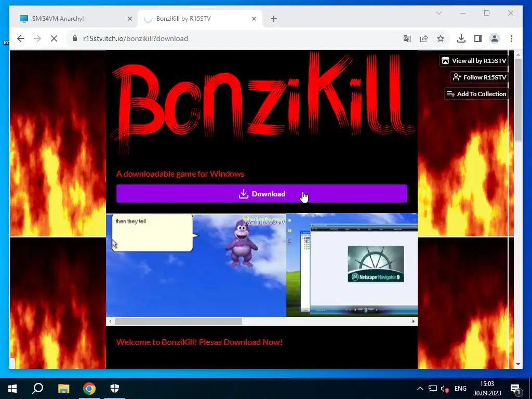Screen dimensions: 532x399
Task: Close the BonziKill by R15STV tab
Action: pos(254,19)
